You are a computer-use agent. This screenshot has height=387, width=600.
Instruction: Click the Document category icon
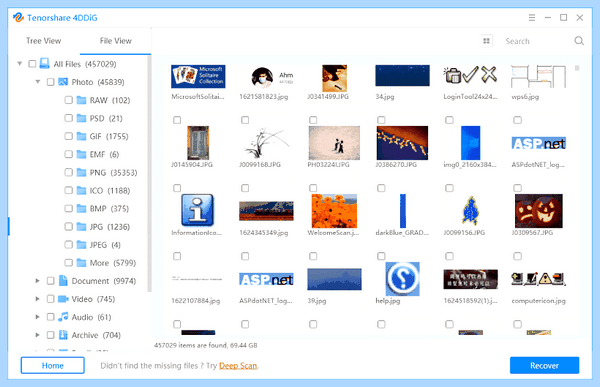tap(63, 281)
